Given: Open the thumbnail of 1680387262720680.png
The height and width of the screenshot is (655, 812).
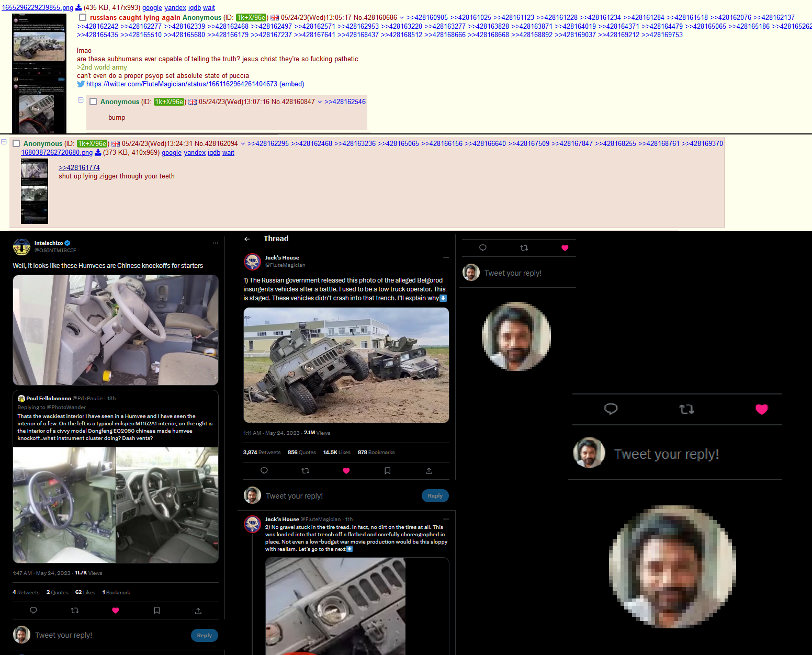Looking at the screenshot, I should 35,191.
